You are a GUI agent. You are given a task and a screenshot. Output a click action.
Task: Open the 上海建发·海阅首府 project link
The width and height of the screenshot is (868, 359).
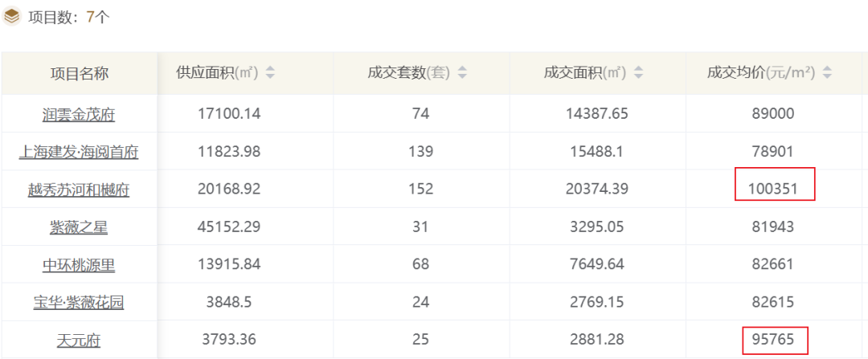tap(79, 152)
